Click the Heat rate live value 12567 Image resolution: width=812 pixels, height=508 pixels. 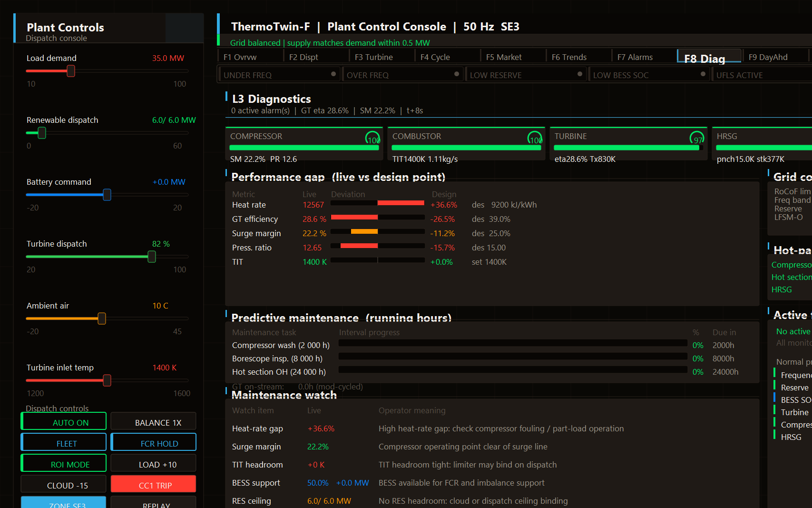[x=313, y=205]
